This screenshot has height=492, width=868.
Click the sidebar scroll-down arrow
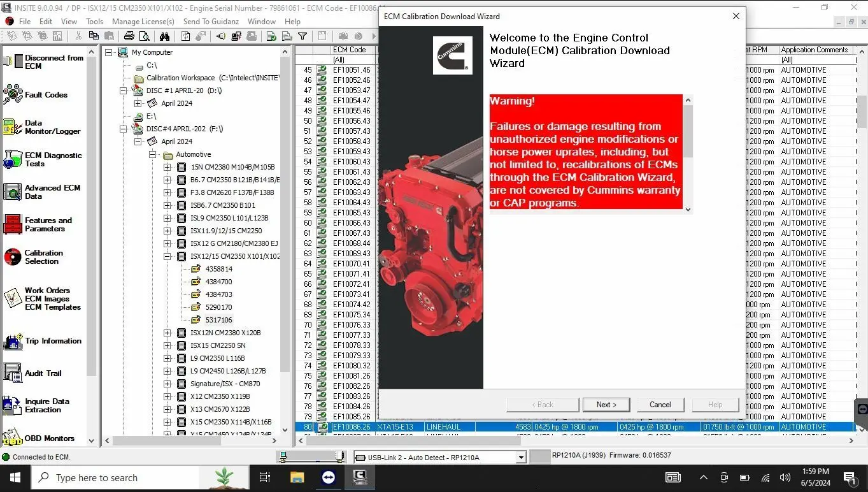[x=91, y=440]
